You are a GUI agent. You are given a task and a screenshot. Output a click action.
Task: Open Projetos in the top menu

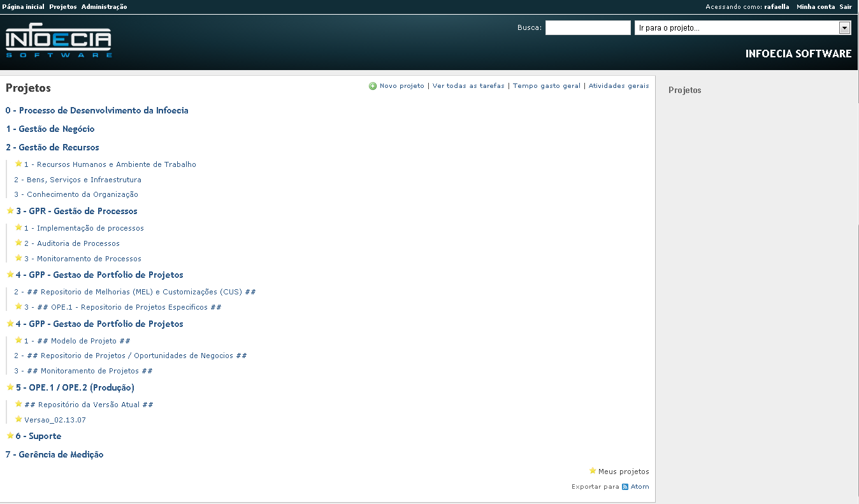click(62, 6)
